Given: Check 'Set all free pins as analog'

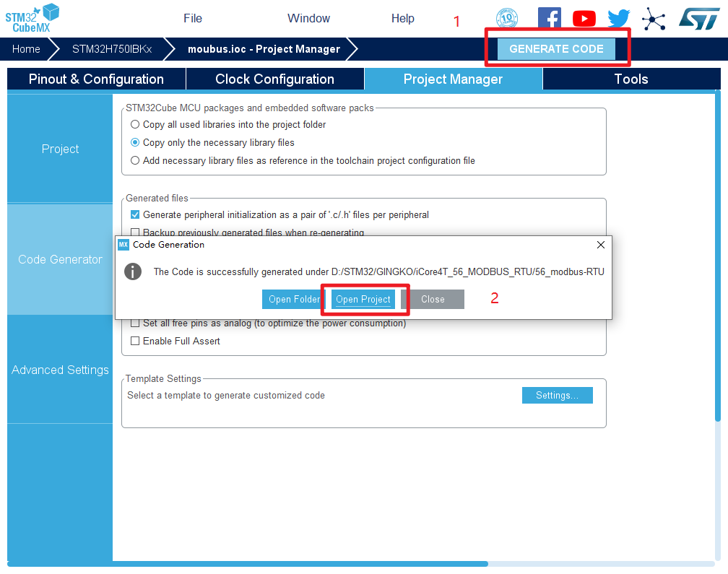Looking at the screenshot, I should pos(135,323).
